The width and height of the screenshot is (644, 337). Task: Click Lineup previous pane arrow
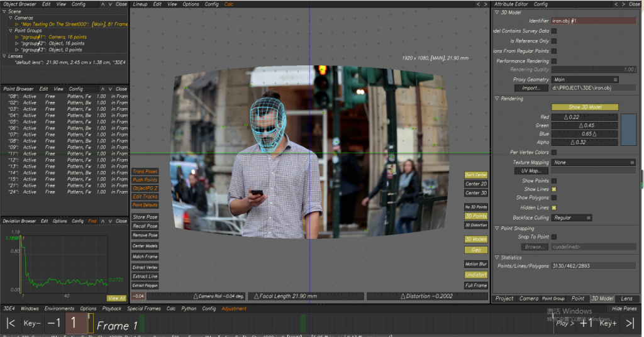pyautogui.click(x=478, y=4)
